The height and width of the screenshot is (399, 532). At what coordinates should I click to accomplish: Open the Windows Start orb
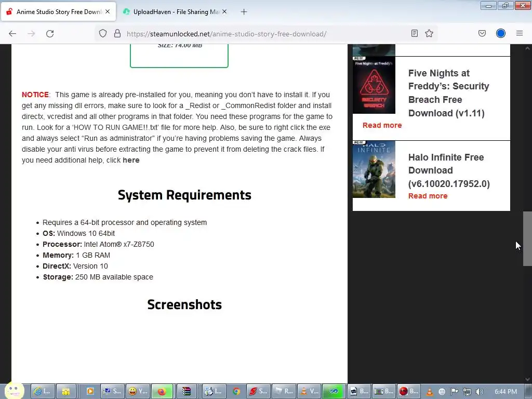click(14, 391)
